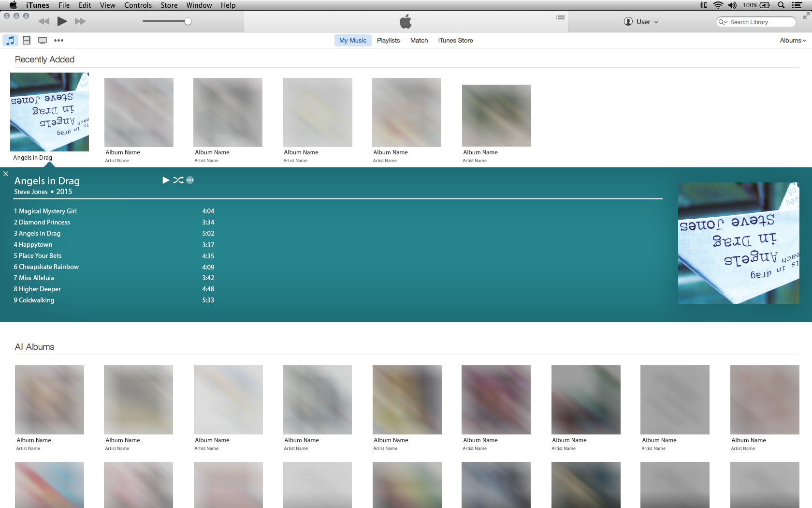Play the current track
Screen dimensions: 812x508
pos(62,21)
